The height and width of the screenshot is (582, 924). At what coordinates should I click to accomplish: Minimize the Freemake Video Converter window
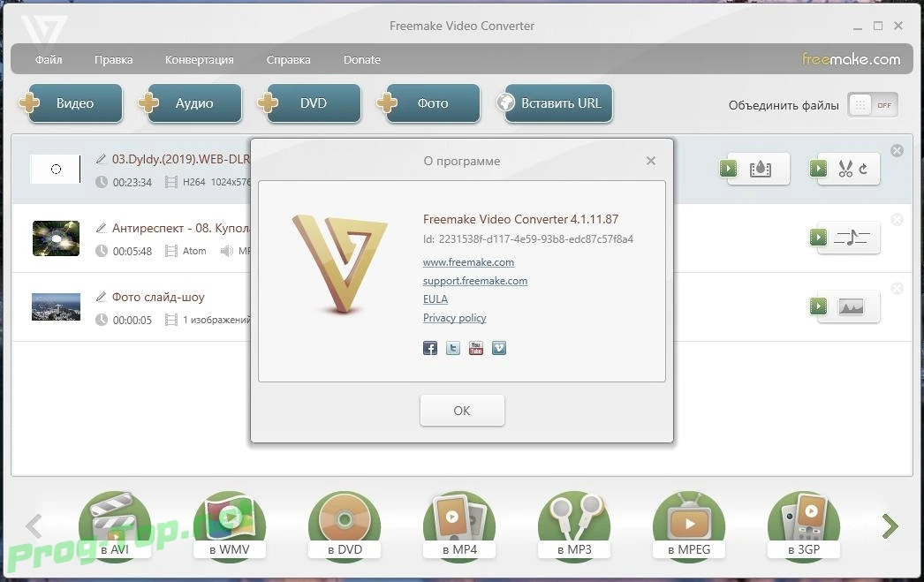(x=858, y=26)
